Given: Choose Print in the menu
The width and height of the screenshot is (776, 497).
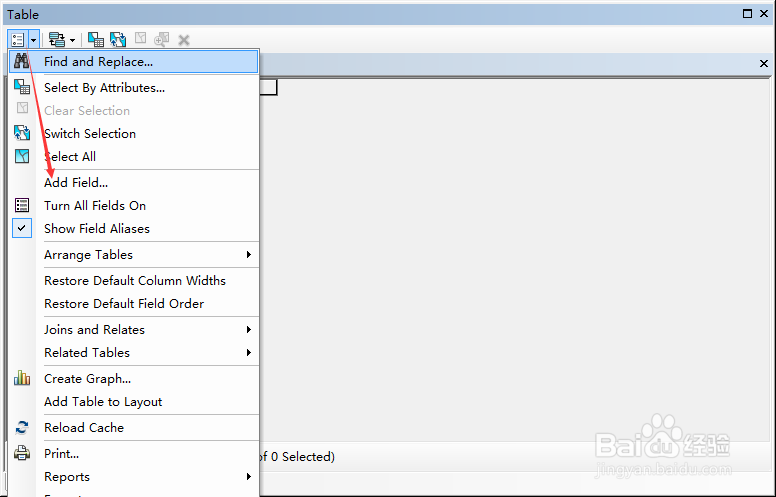Looking at the screenshot, I should [134, 454].
